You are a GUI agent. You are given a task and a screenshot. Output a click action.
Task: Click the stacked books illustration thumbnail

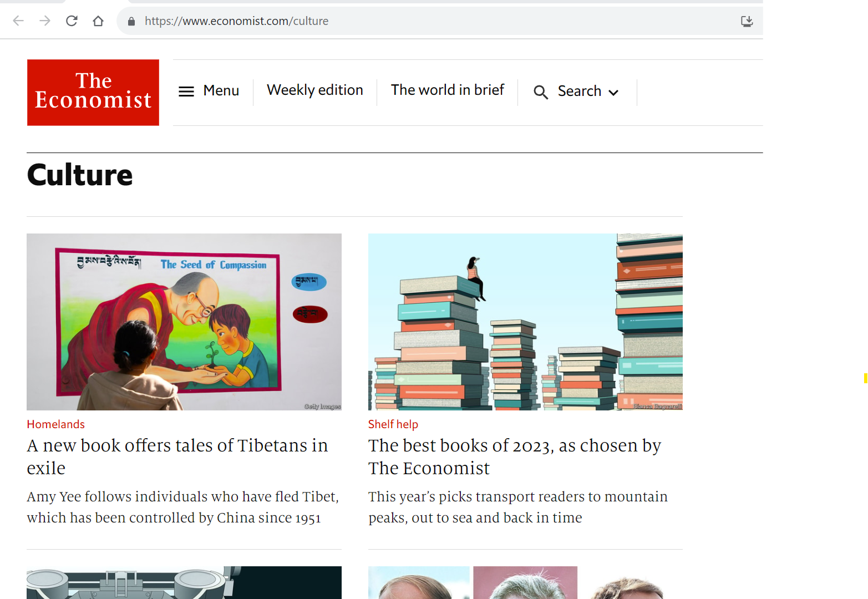(x=525, y=322)
